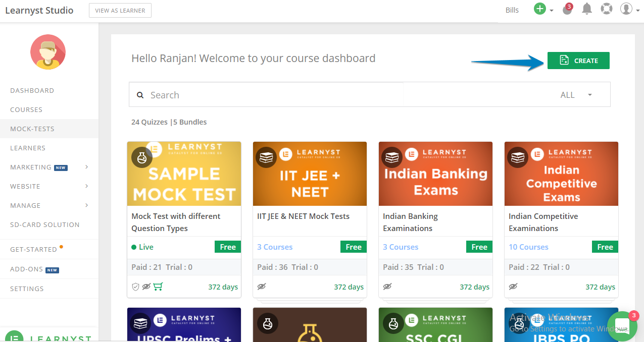This screenshot has height=342, width=644.
Task: Open the notifications bell icon
Action: point(587,9)
